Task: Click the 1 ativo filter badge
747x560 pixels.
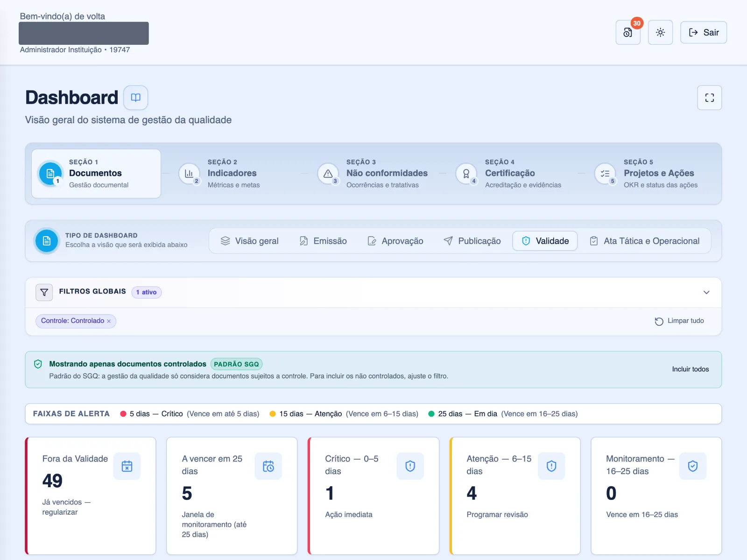Action: click(147, 292)
